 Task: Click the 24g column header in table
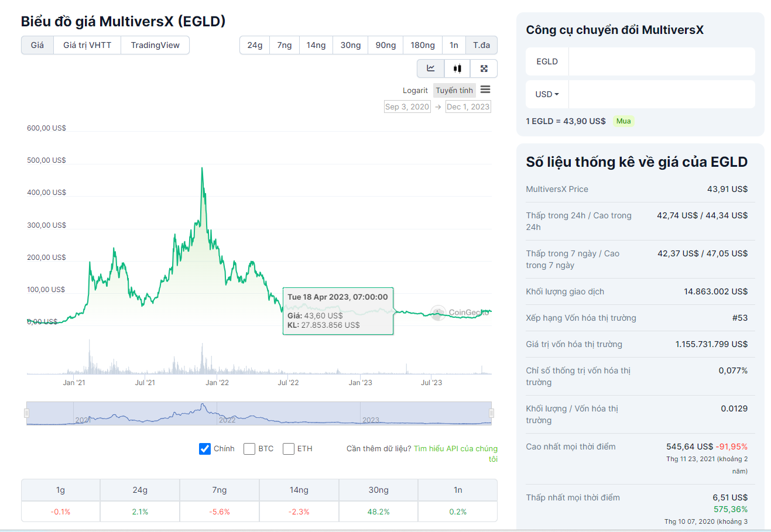click(x=140, y=490)
